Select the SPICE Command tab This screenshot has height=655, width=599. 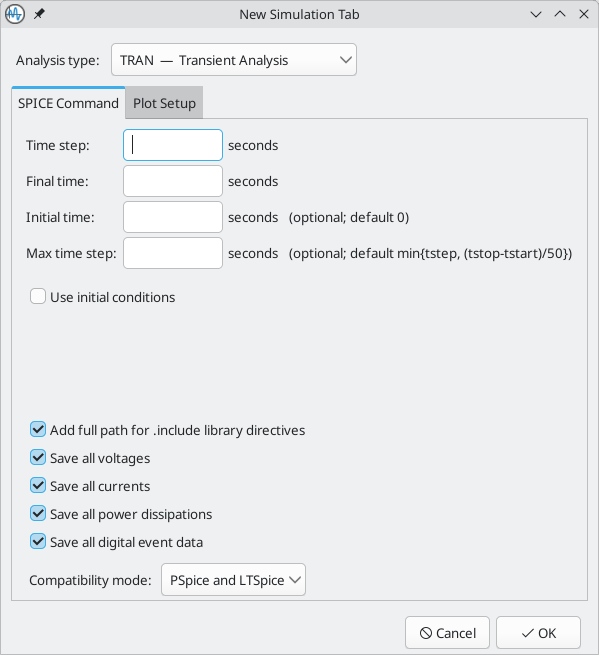pos(68,103)
